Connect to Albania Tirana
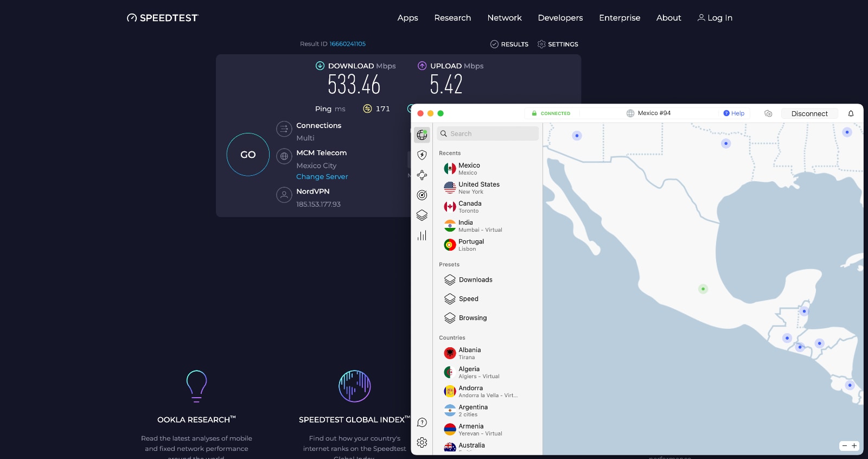This screenshot has height=459, width=868. click(x=487, y=353)
